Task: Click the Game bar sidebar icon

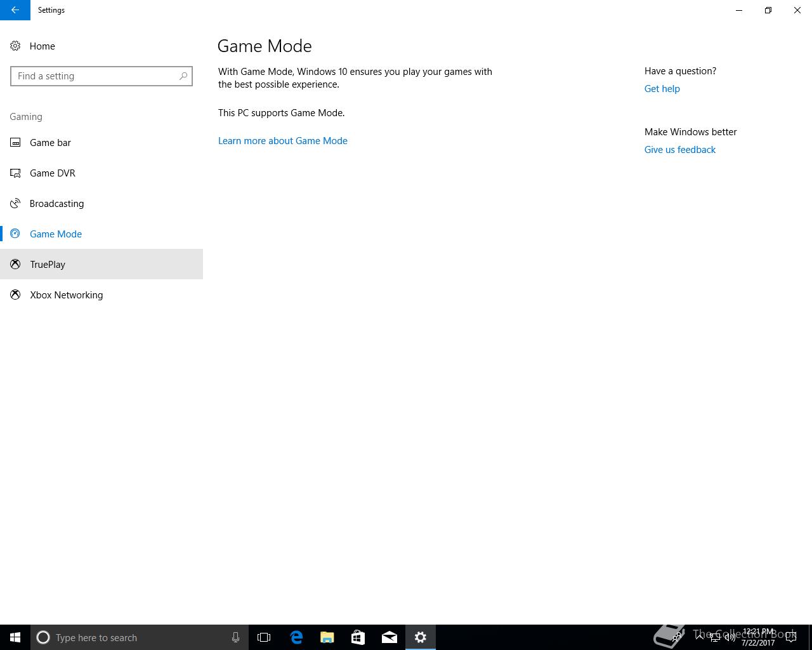Action: pyautogui.click(x=15, y=142)
